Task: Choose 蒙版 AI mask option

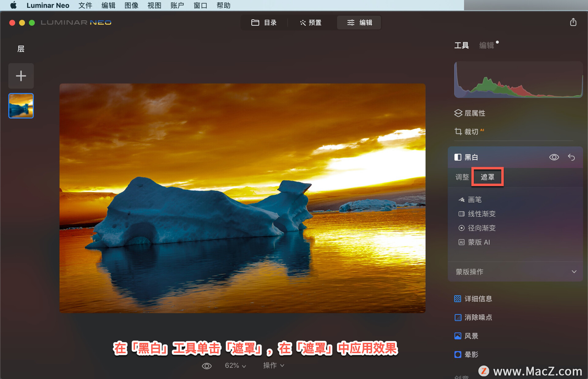Action: tap(474, 242)
